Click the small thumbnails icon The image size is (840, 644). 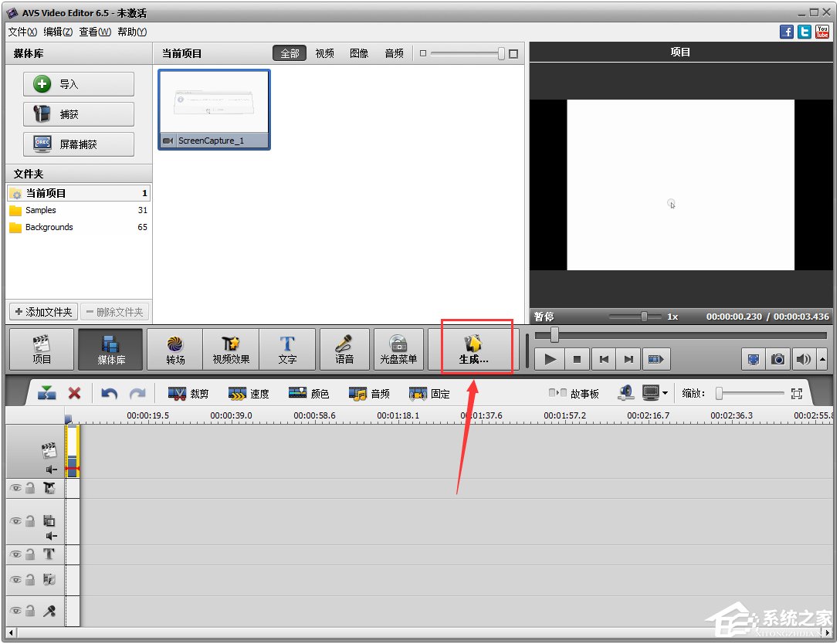tap(423, 53)
